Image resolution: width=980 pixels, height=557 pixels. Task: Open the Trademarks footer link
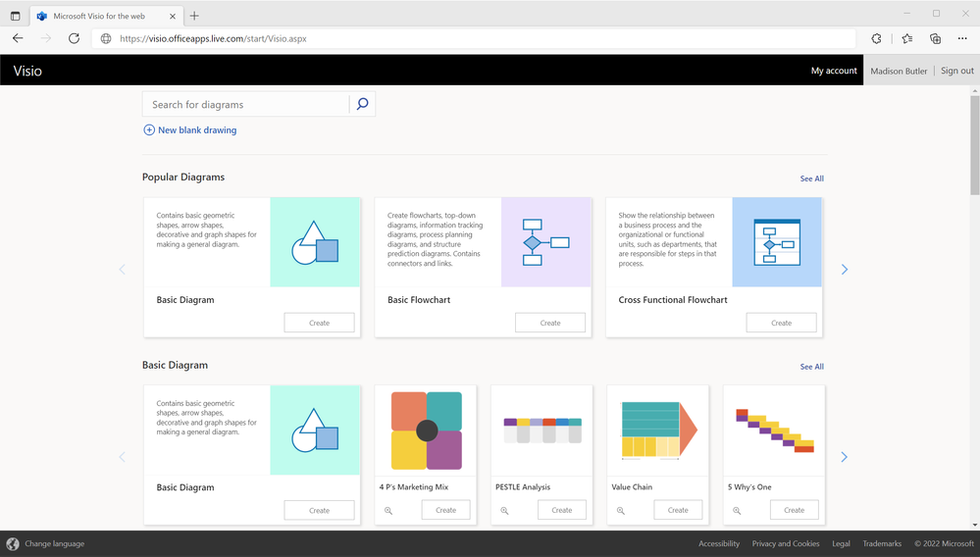tap(882, 544)
